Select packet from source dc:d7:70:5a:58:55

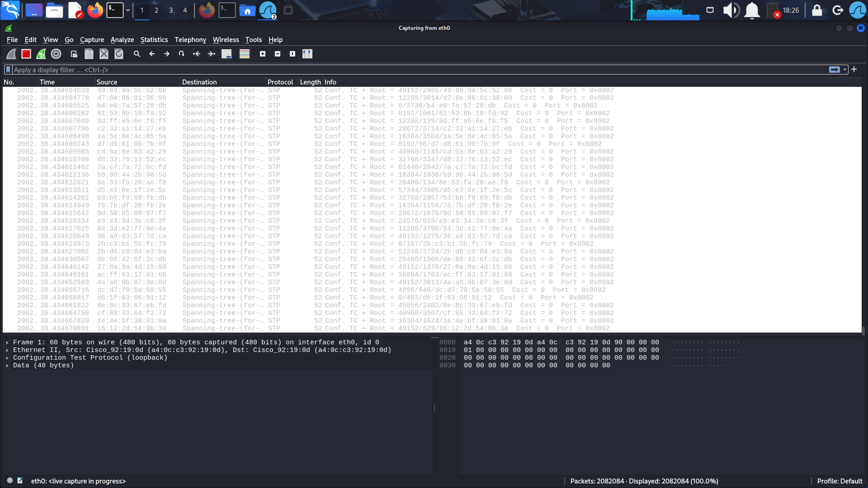tap(432, 290)
